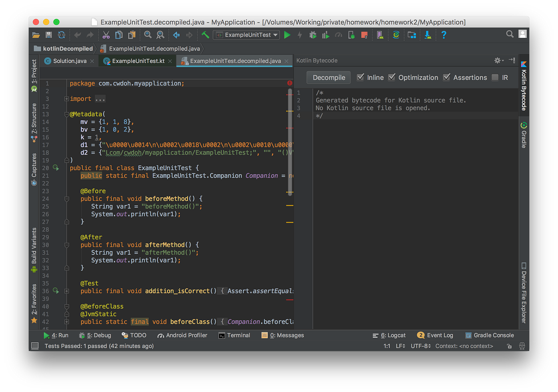
Task: Enable the IR checkbox
Action: tap(495, 77)
